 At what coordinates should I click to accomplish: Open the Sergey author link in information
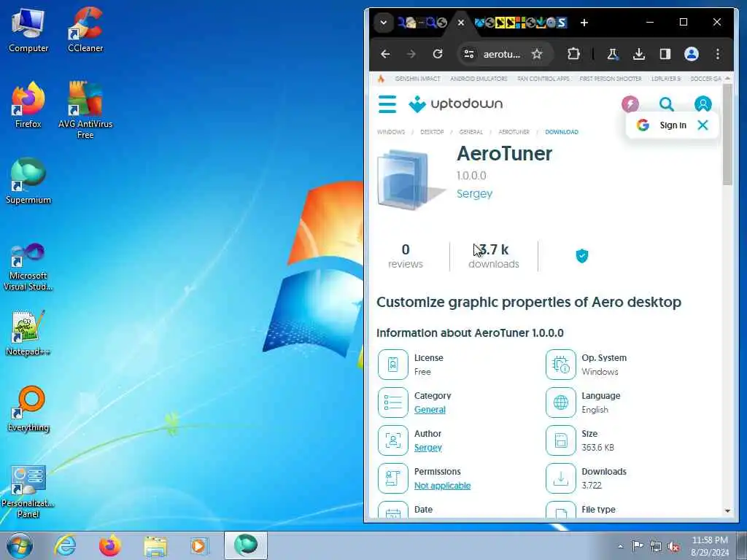pyautogui.click(x=427, y=448)
